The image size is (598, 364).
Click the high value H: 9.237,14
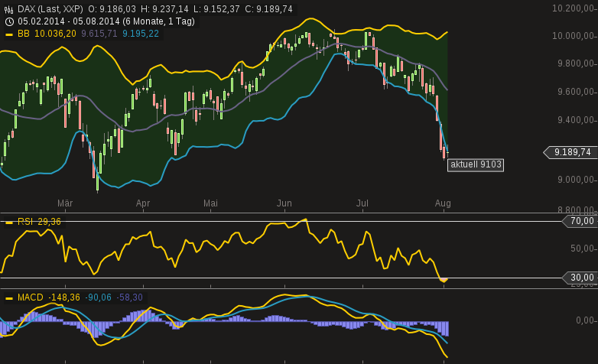164,9
